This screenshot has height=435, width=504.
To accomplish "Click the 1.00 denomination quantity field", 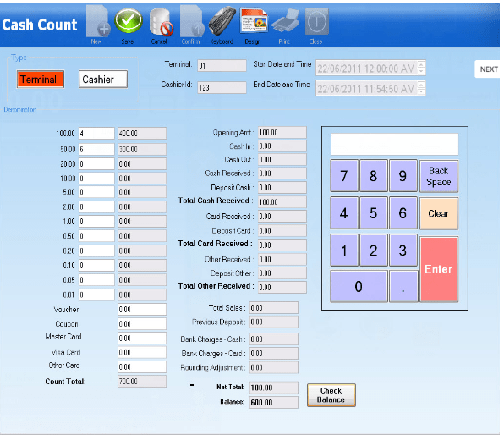I will [x=96, y=222].
